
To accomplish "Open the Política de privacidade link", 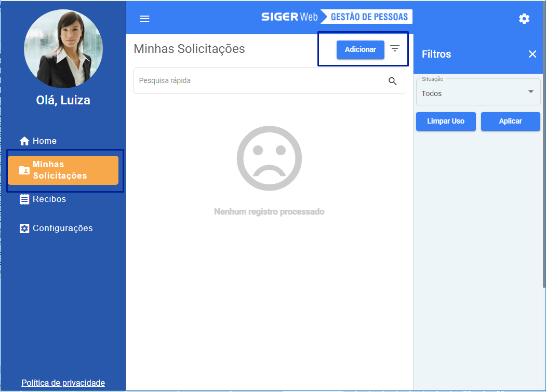I will tap(63, 383).
